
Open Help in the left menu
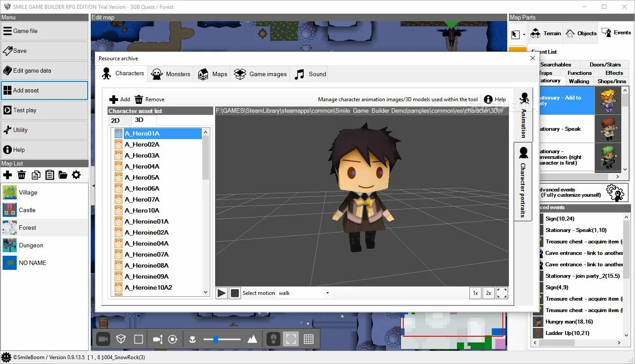coord(45,150)
